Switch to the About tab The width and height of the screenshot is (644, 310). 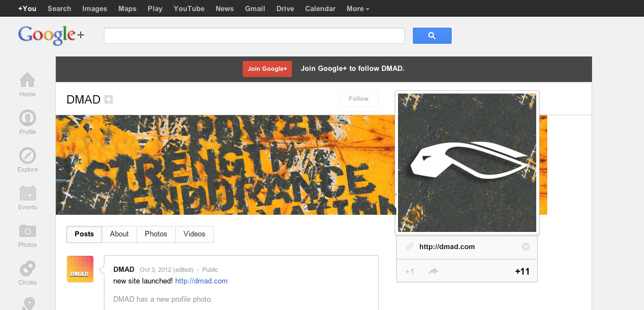click(119, 234)
